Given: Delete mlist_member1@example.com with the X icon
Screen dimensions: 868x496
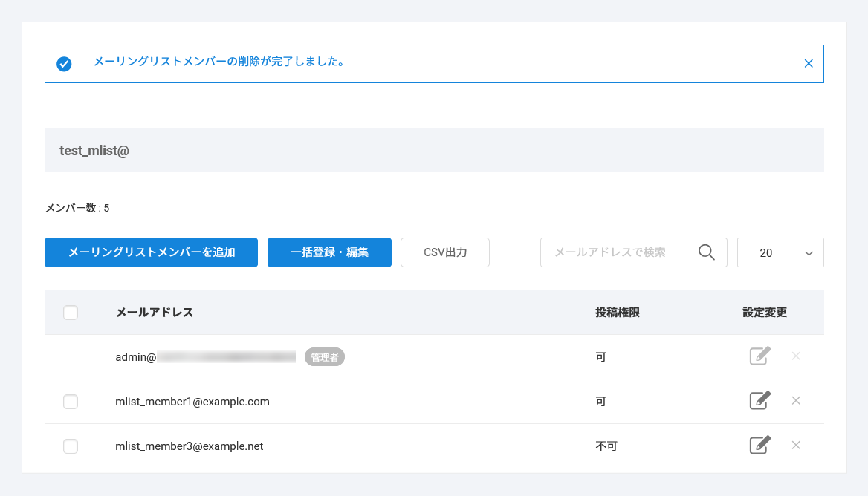Looking at the screenshot, I should click(796, 401).
